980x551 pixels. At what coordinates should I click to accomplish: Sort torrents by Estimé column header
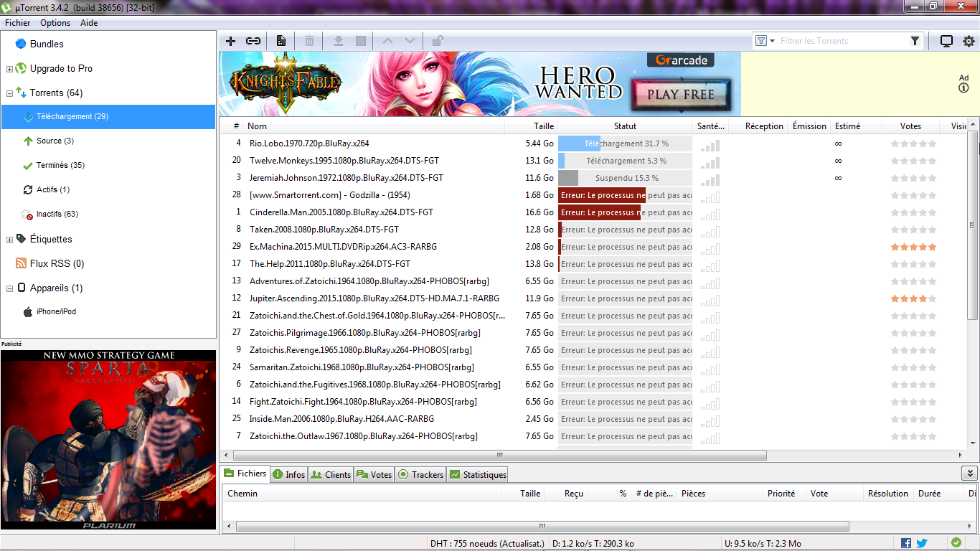(857, 126)
